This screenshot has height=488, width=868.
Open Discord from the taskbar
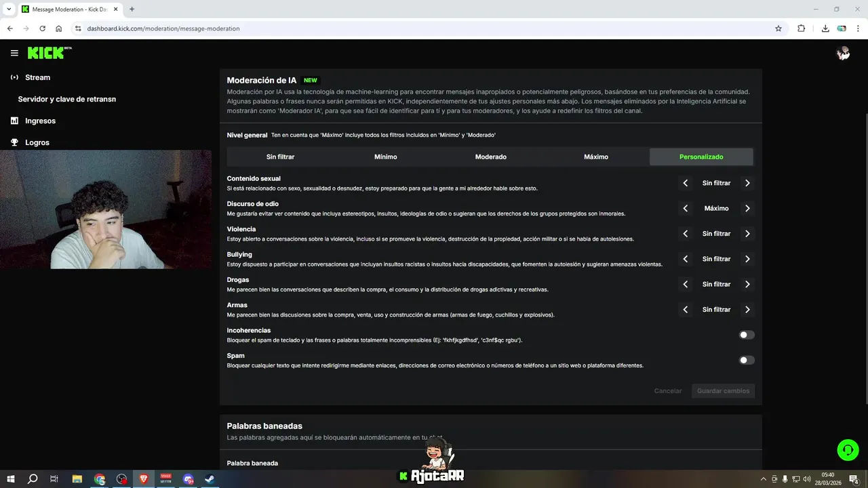188,479
